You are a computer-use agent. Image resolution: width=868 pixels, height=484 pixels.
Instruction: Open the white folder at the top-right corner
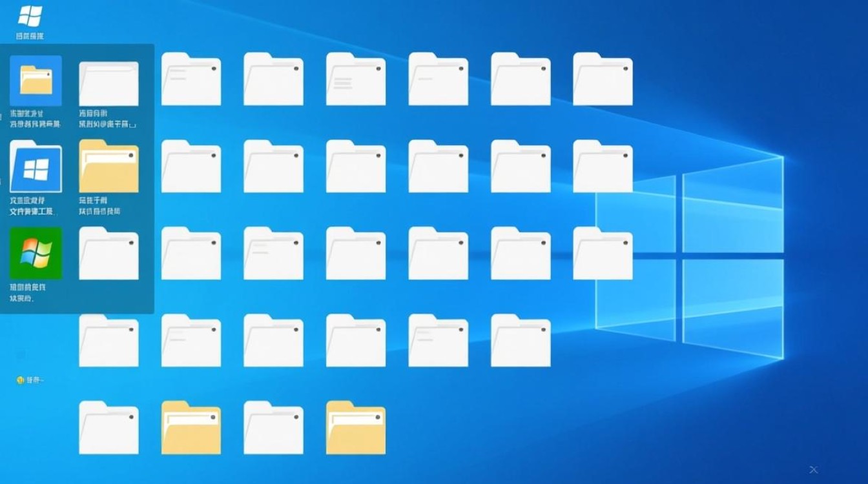coord(602,77)
